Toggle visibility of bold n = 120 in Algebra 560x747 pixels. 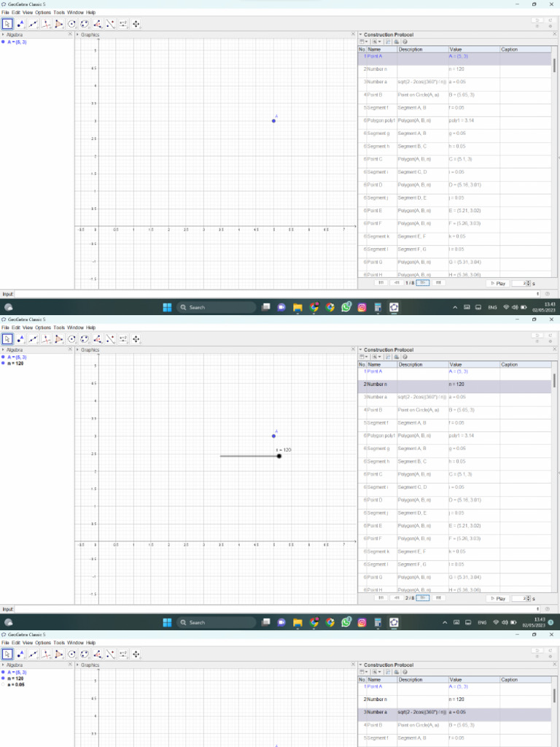[x=4, y=363]
